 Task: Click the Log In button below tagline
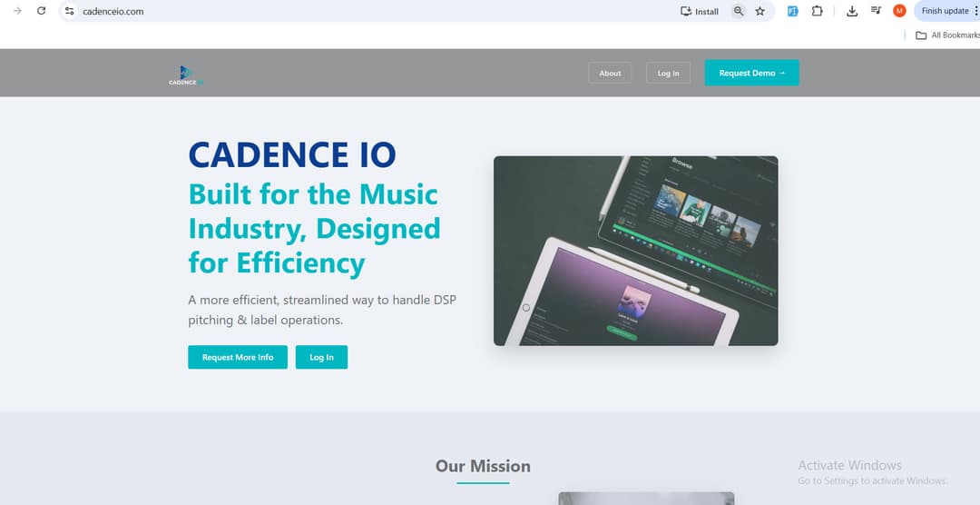click(x=321, y=357)
